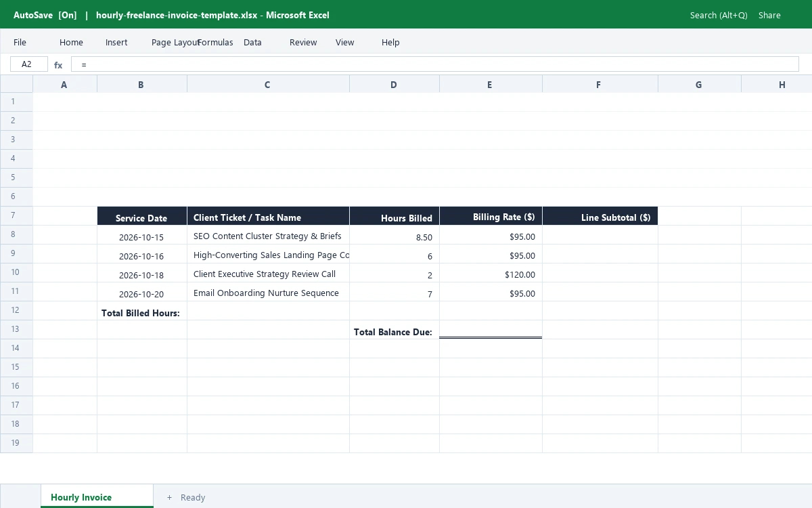Click the Ready status indicator
The width and height of the screenshot is (812, 508).
[193, 497]
